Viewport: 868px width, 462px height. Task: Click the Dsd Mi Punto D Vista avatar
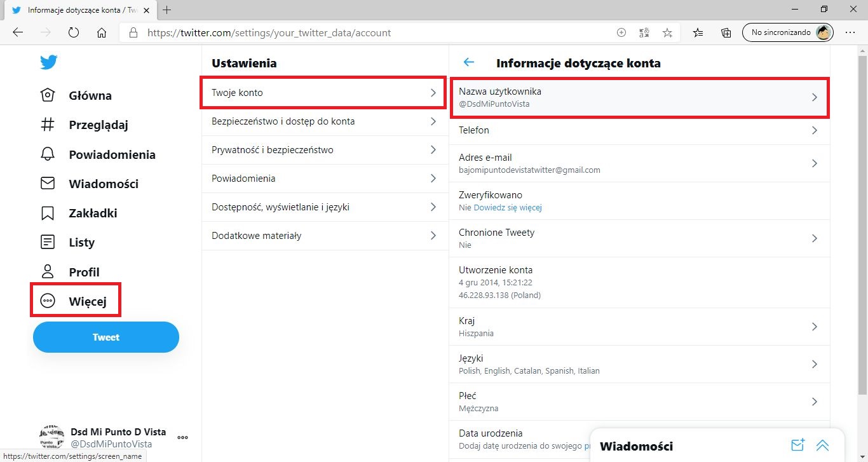(x=52, y=437)
